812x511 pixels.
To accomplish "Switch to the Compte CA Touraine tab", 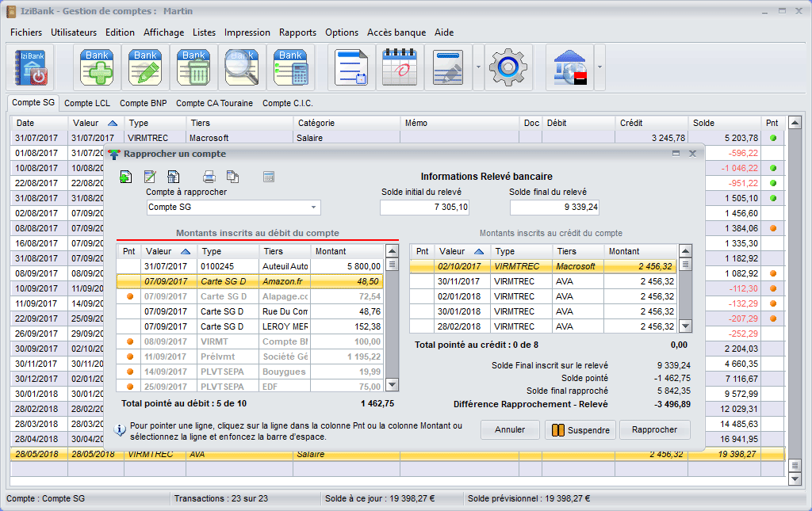I will (x=214, y=103).
